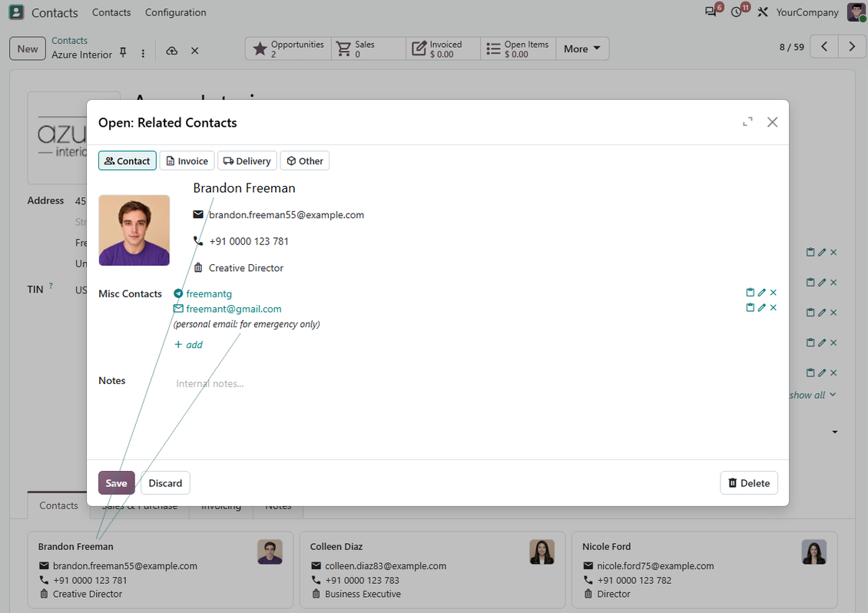Click the Internal notes field

coord(210,383)
